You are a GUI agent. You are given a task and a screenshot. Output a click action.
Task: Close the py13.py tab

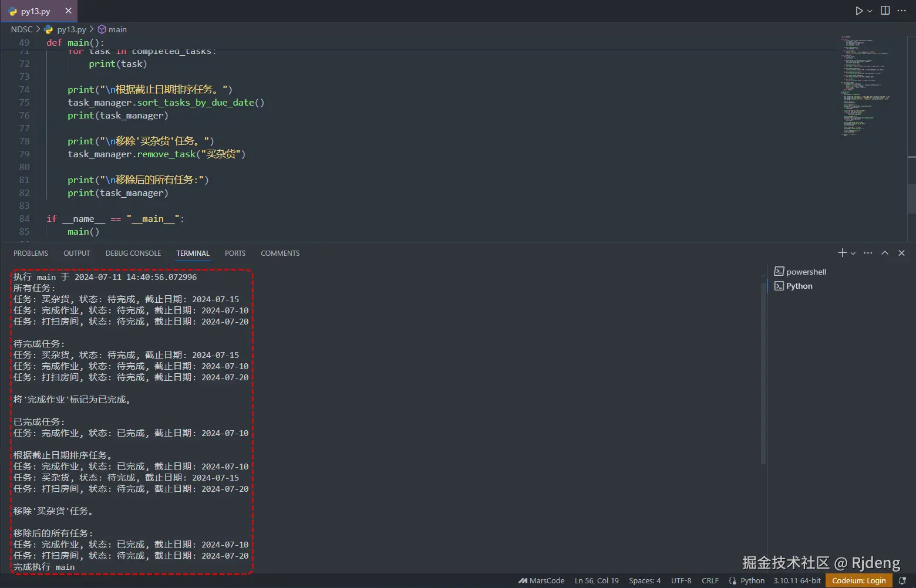click(68, 11)
